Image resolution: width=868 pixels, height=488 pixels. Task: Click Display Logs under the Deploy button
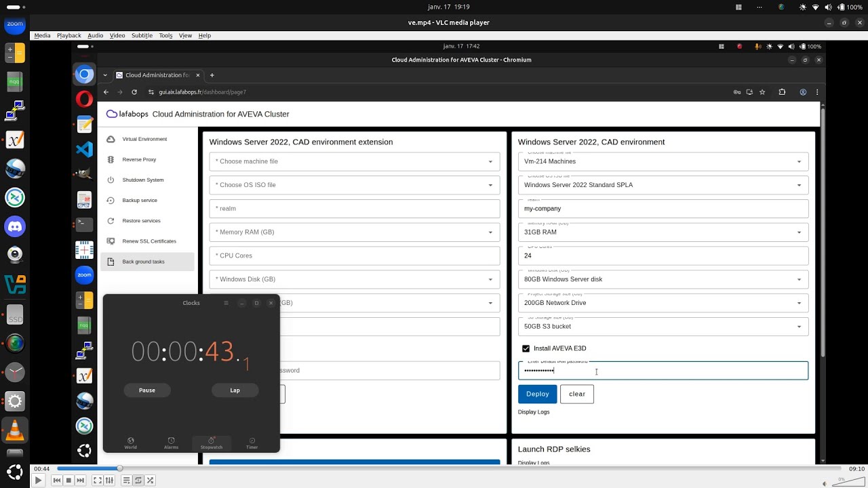(534, 412)
